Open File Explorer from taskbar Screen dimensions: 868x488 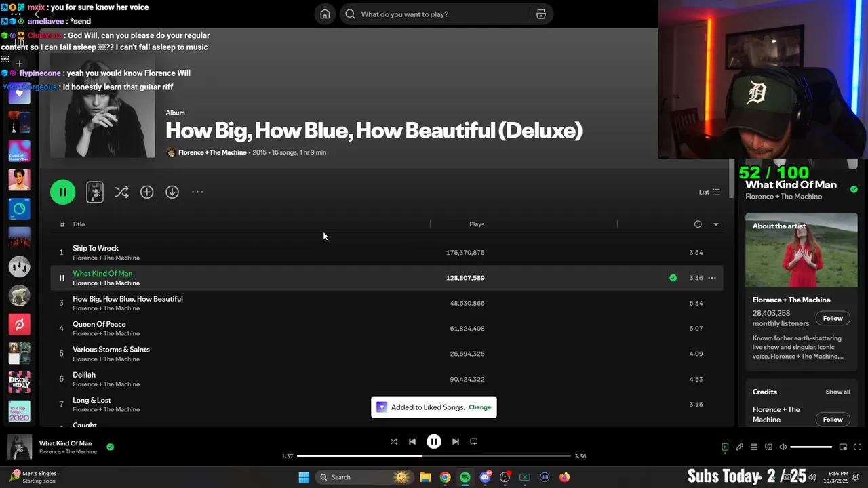click(425, 477)
